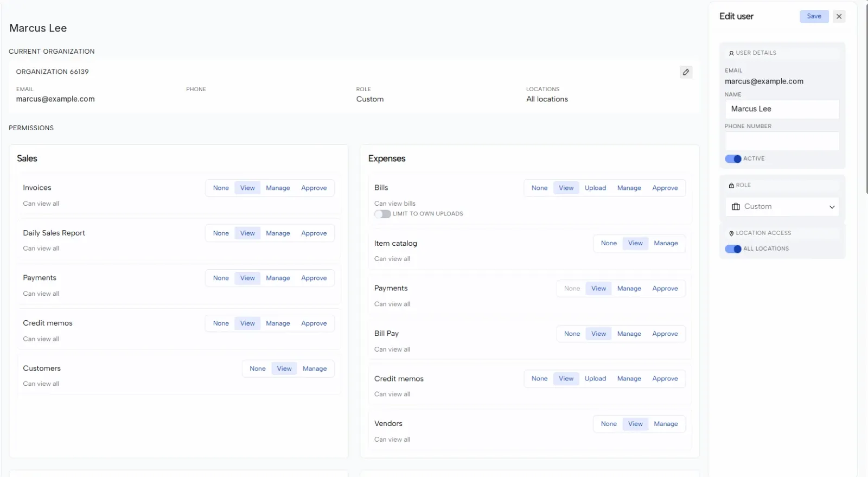The height and width of the screenshot is (477, 868).
Task: Set Expenses Bills permission to Approve
Action: [x=665, y=188]
